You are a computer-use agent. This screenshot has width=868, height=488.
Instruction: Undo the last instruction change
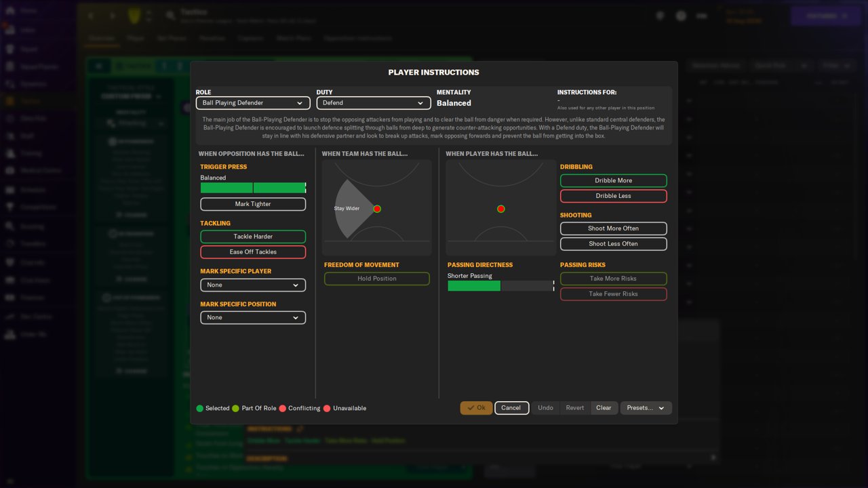click(x=545, y=408)
